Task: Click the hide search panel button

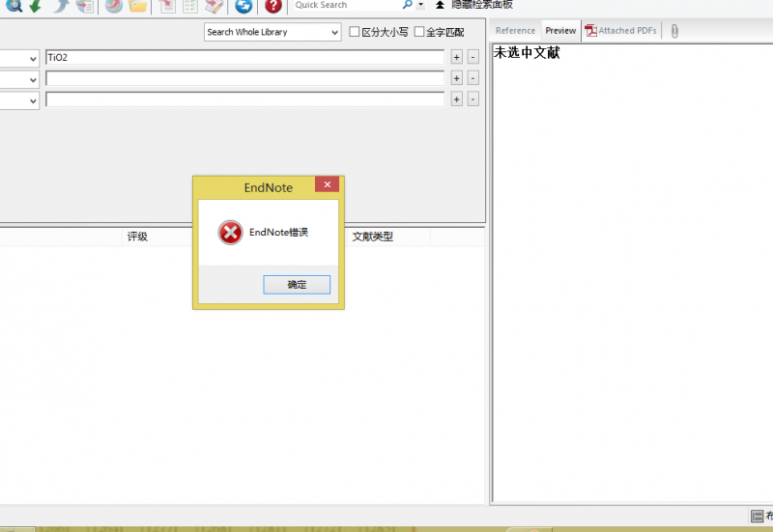Action: pos(474,5)
